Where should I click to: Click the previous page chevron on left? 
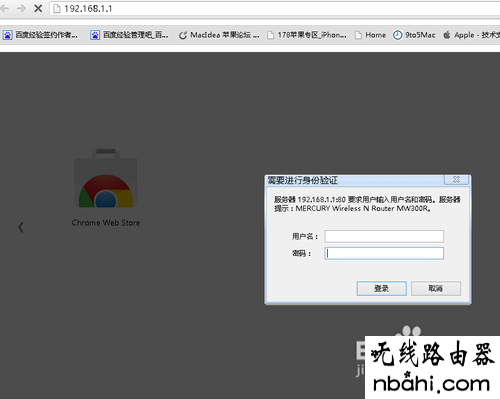21,227
